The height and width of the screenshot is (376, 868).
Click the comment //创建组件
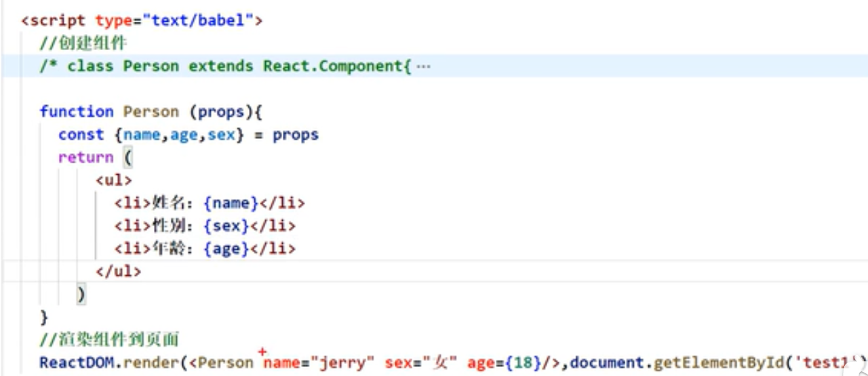click(x=83, y=43)
